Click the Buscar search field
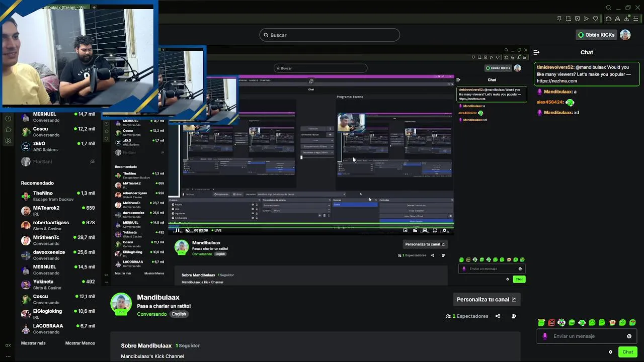 (330, 35)
